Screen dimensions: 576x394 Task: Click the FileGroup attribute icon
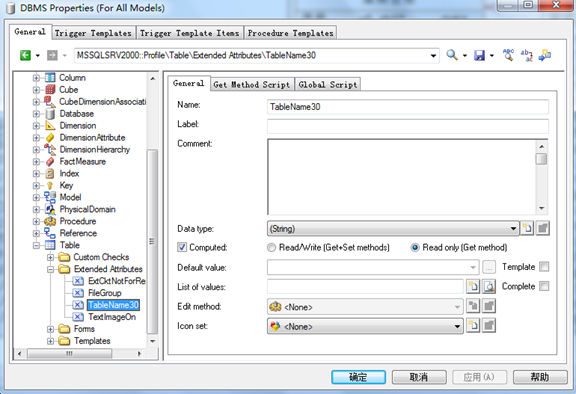[x=78, y=293]
